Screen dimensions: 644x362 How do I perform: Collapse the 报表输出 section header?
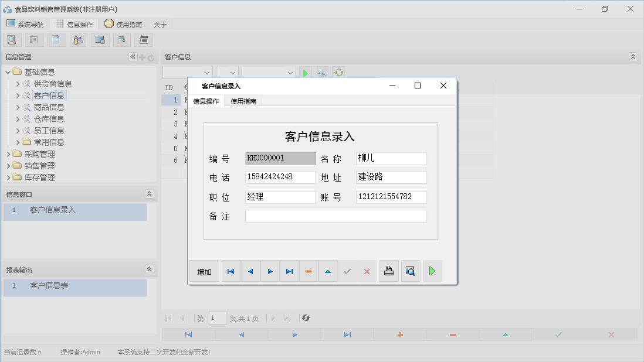click(148, 270)
